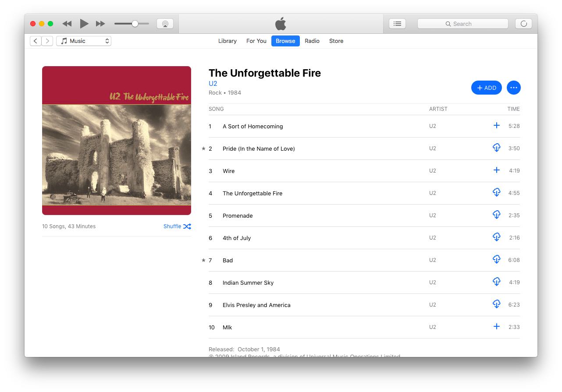Switch to the Library tab
The width and height of the screenshot is (562, 392).
[x=228, y=41]
